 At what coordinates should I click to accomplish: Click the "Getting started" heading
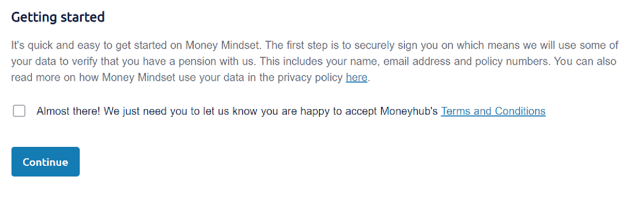(58, 17)
